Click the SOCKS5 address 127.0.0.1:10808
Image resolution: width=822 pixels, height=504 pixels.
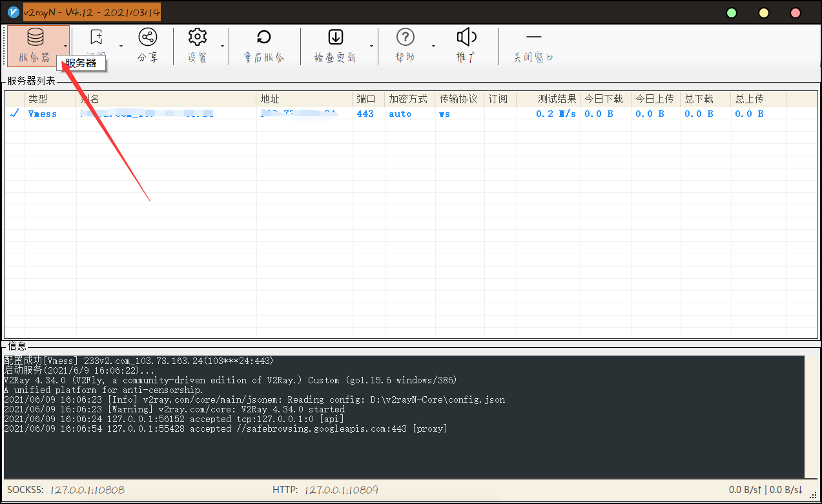click(x=88, y=490)
